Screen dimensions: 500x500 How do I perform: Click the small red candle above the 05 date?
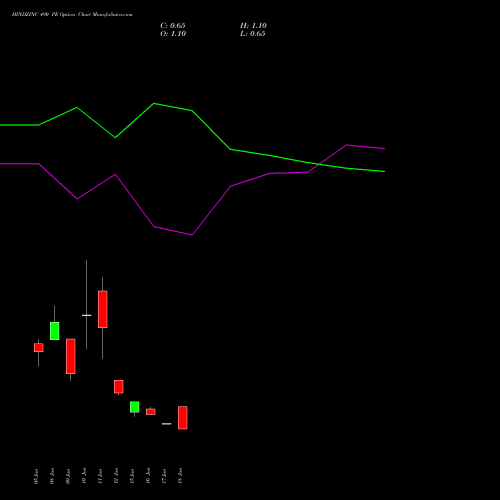(x=39, y=348)
